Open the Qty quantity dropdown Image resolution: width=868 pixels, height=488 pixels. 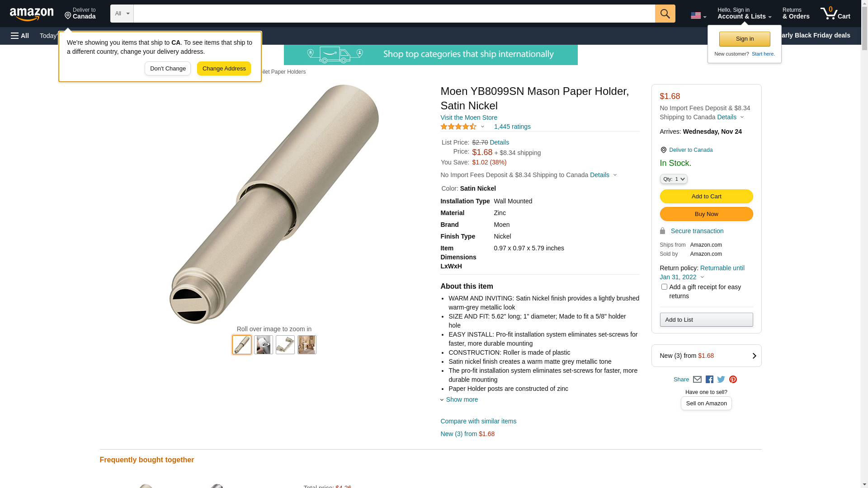coord(674,179)
